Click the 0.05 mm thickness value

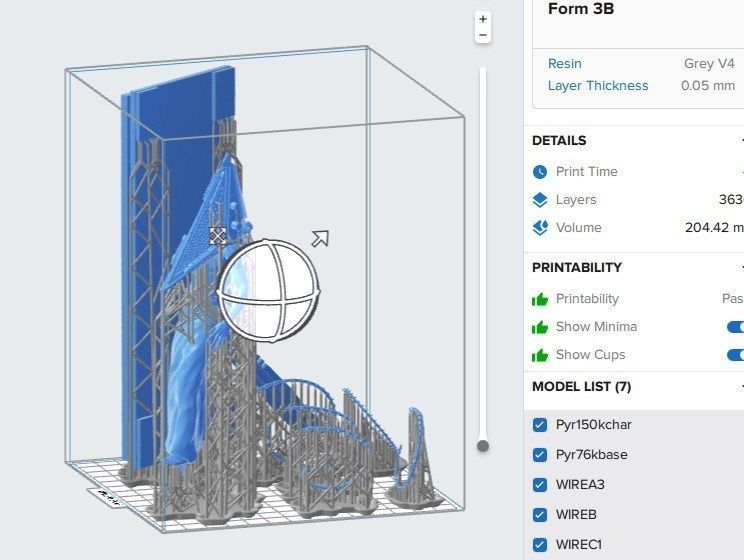pos(707,85)
